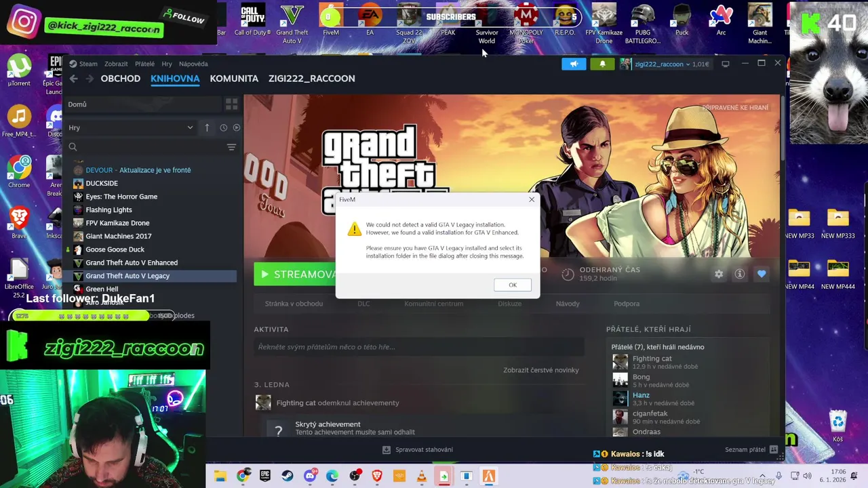The image size is (868, 488).
Task: Select Green Hell in library
Action: coord(102,289)
